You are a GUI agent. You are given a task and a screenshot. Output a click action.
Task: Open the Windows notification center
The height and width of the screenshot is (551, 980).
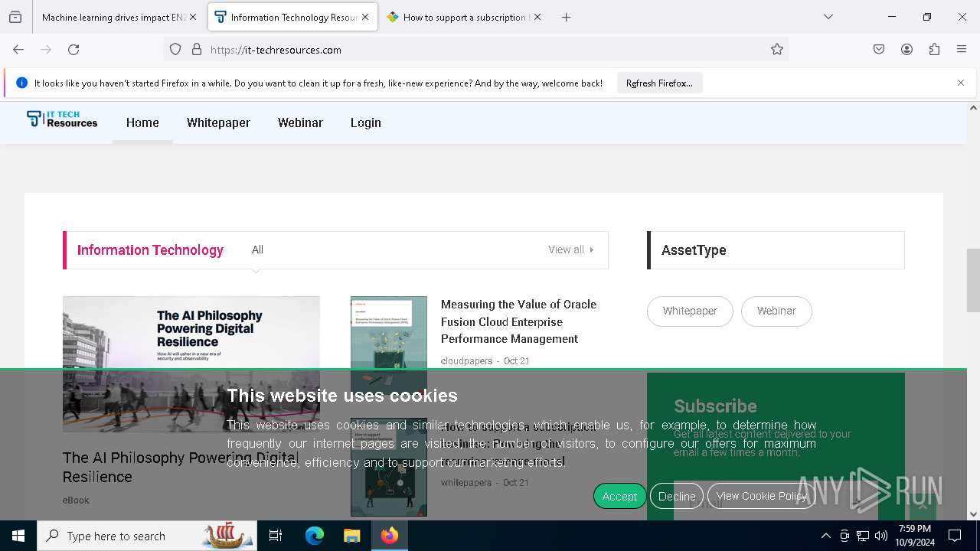point(955,536)
